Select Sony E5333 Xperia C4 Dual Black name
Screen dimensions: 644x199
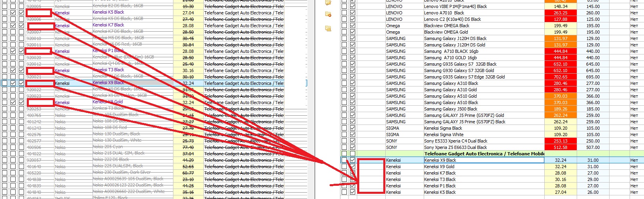pyautogui.click(x=456, y=141)
